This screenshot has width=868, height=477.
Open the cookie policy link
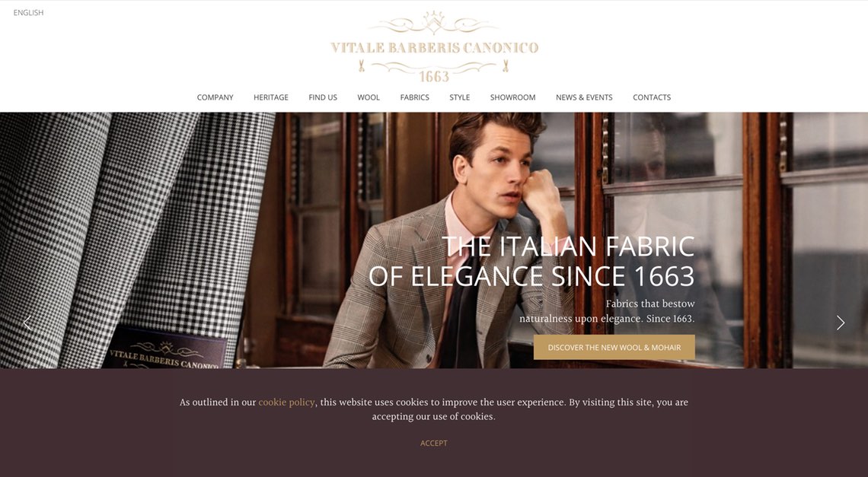286,402
